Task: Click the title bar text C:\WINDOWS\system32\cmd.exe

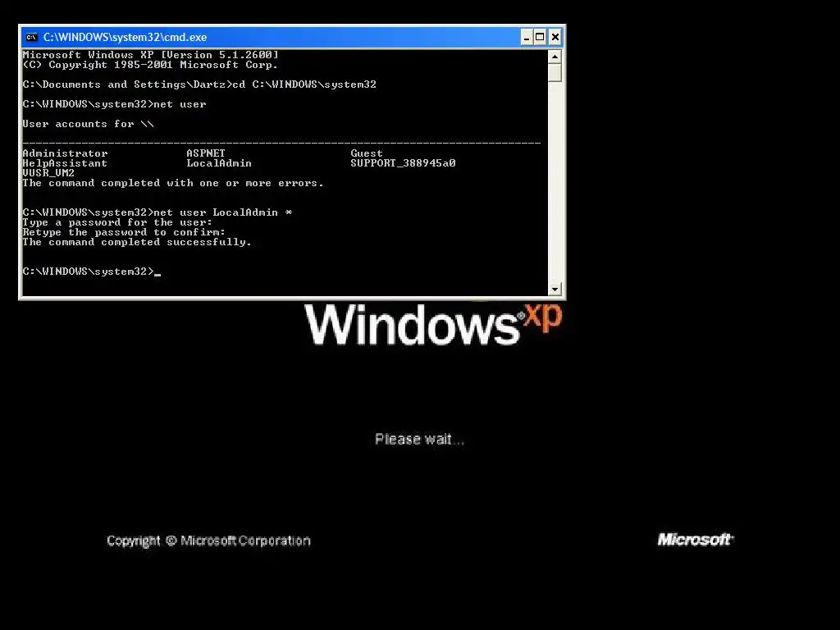Action: 125,38
